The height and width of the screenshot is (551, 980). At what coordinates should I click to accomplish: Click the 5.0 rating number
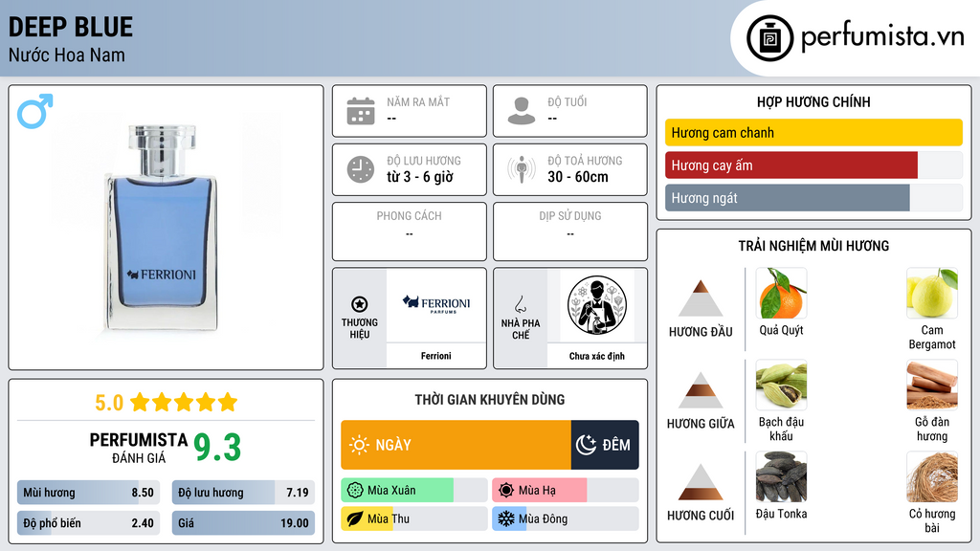(109, 403)
